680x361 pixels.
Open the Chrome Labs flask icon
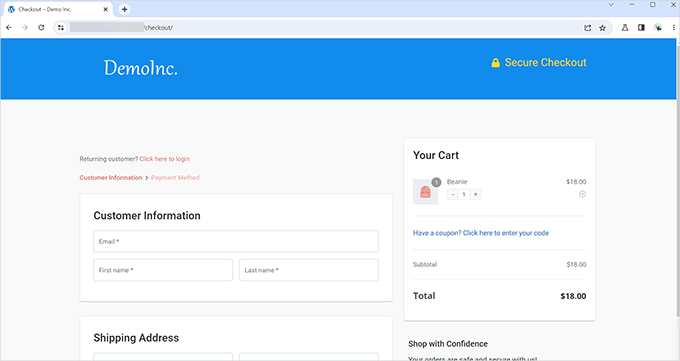click(625, 28)
